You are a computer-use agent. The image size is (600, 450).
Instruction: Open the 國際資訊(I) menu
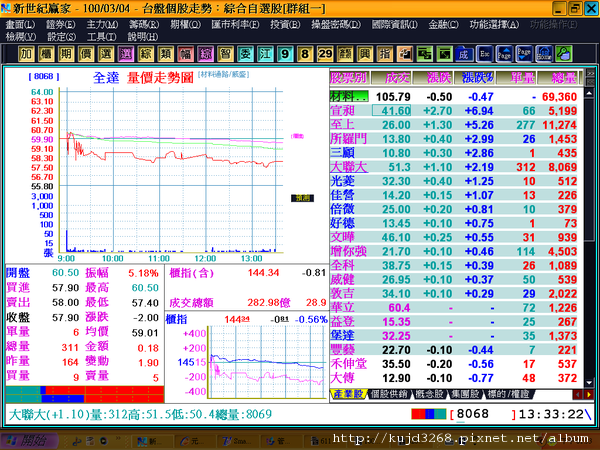point(395,25)
